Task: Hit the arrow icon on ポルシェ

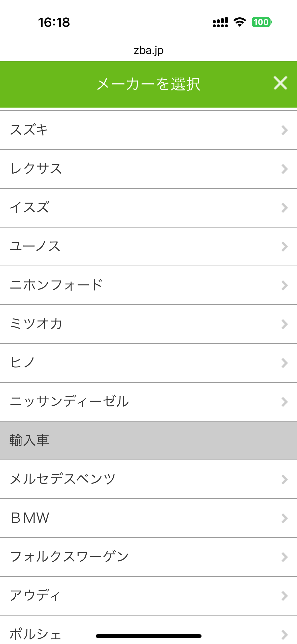Action: (284, 635)
